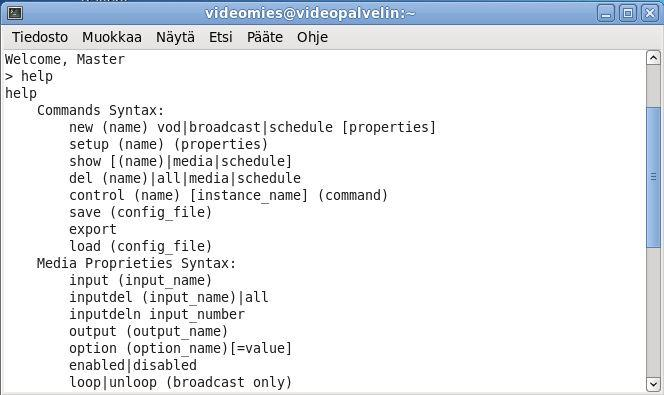Click scrollbar track below the thumb
This screenshot has width=664, height=395.
tap(653, 312)
